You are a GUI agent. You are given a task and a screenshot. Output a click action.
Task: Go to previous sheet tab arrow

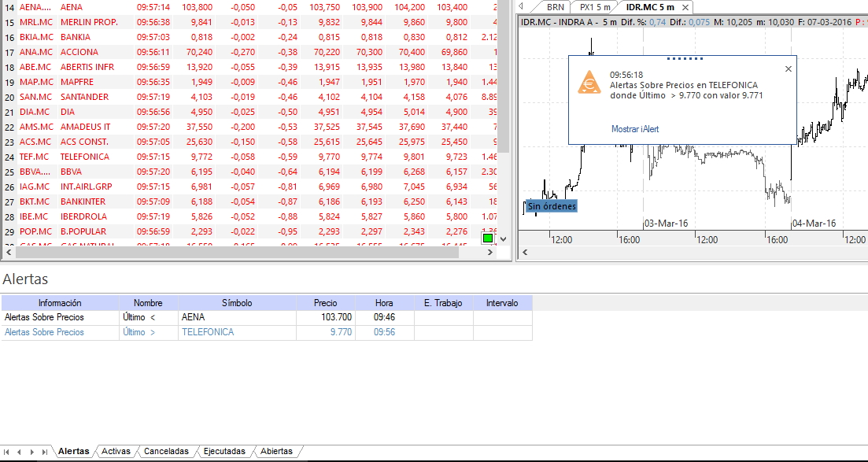pyautogui.click(x=20, y=452)
